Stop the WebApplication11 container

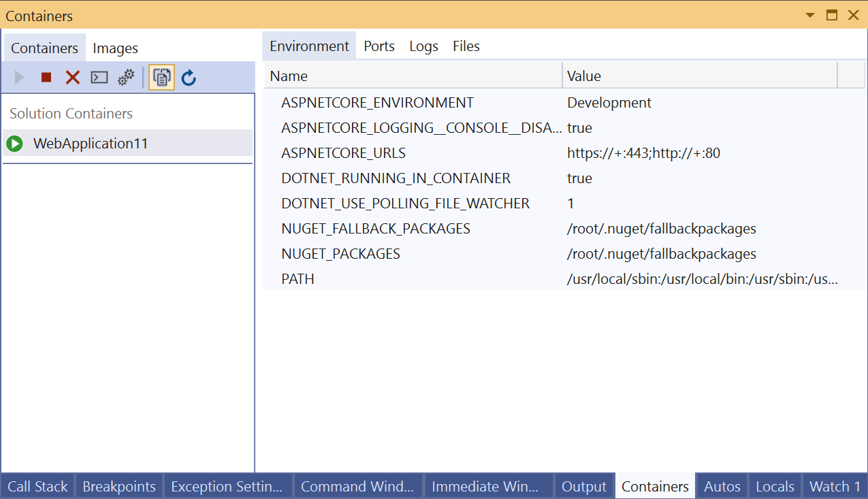46,77
